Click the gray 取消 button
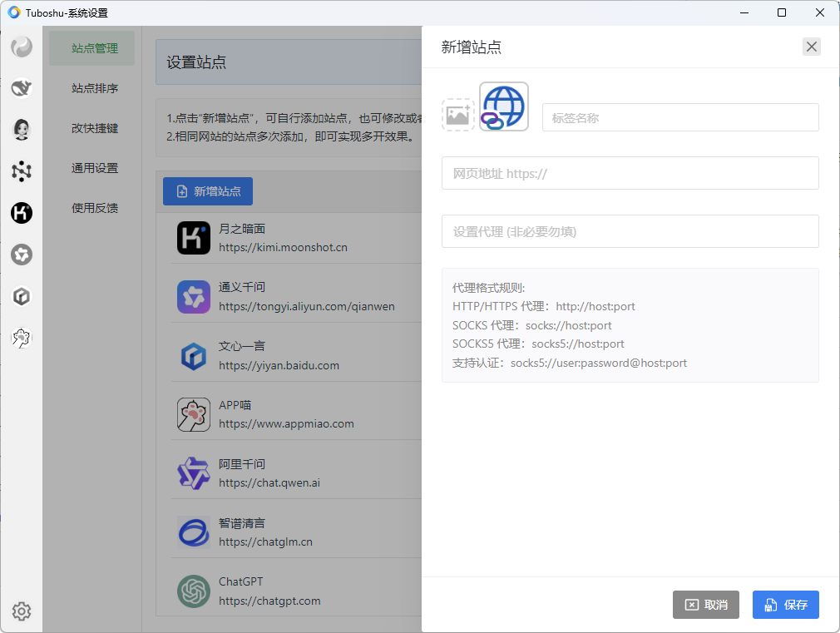Screen dimensions: 840x633 [705, 605]
